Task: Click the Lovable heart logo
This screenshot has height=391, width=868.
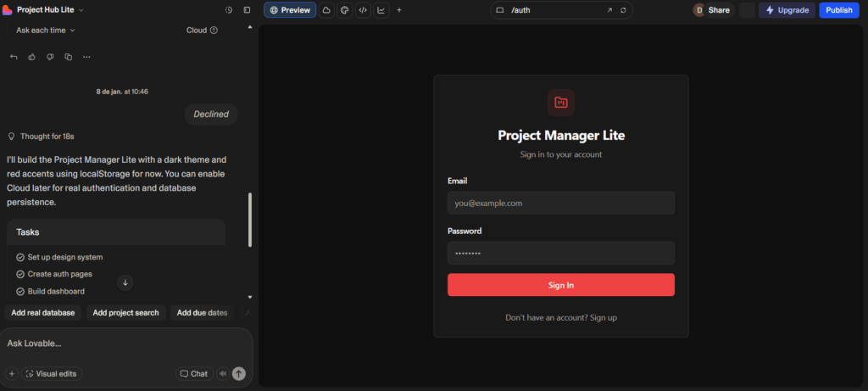Action: (8, 10)
